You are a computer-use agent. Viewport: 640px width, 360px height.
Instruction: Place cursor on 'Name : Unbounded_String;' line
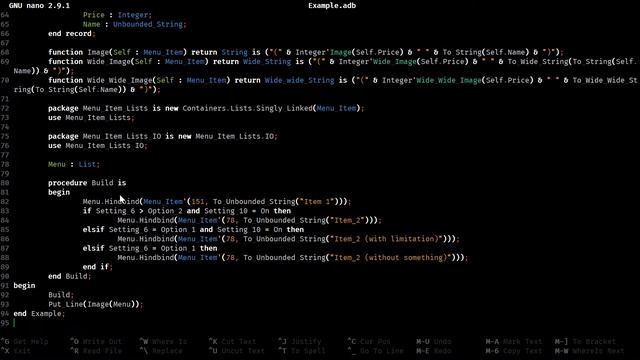[x=134, y=24]
